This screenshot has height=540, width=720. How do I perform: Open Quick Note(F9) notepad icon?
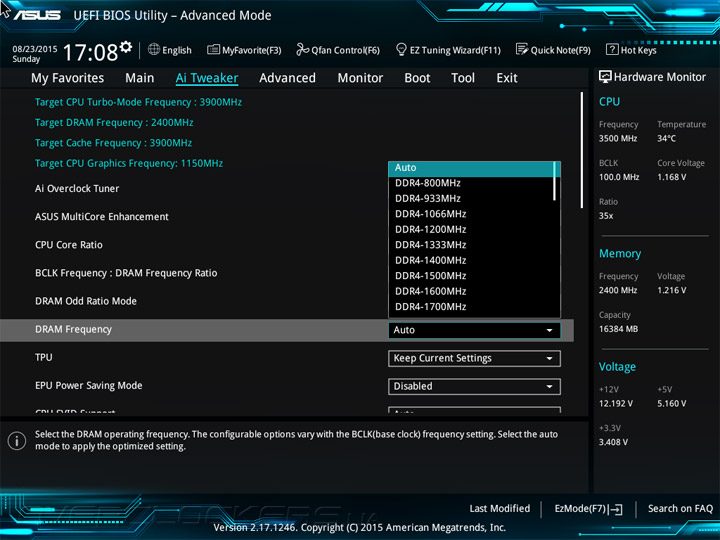(522, 50)
